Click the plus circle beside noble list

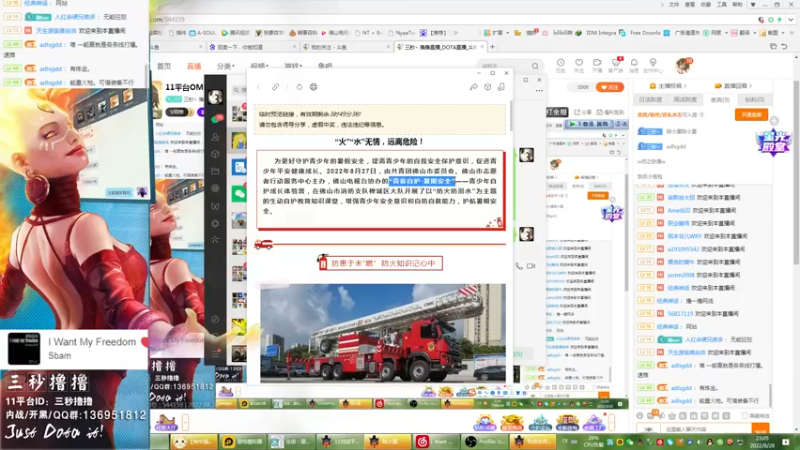click(774, 120)
